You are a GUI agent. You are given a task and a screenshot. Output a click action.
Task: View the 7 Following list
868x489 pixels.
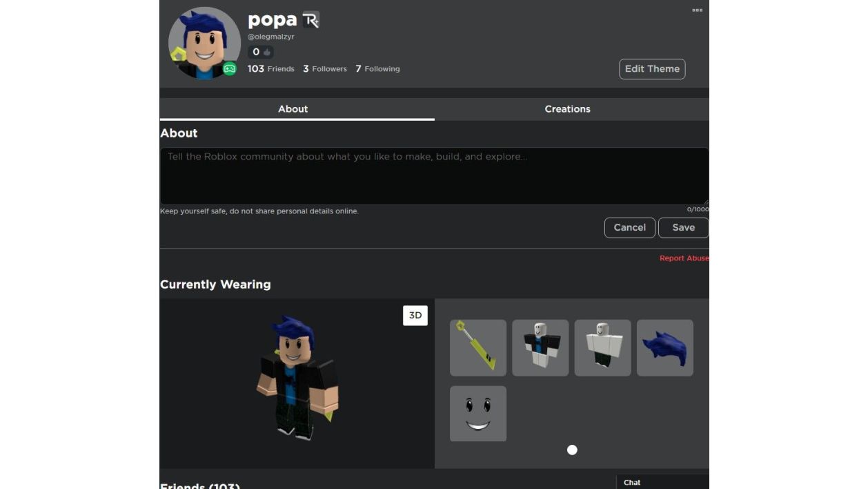pyautogui.click(x=377, y=69)
